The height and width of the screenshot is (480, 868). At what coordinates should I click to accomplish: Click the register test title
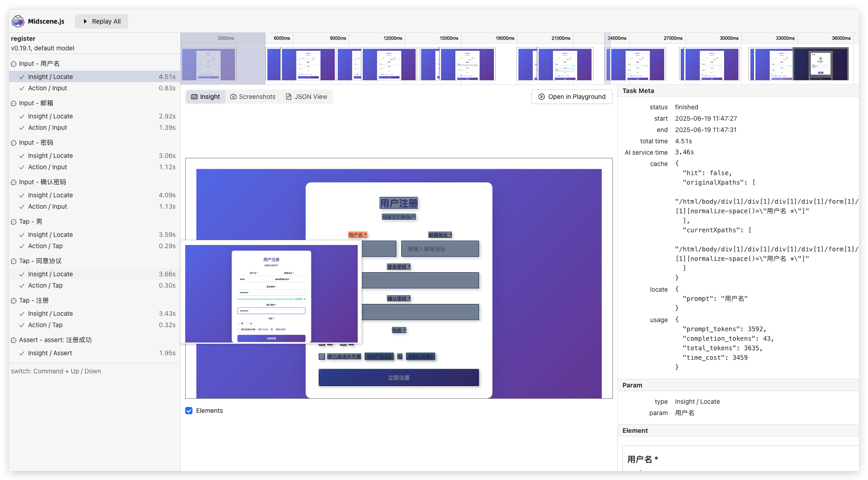click(23, 39)
